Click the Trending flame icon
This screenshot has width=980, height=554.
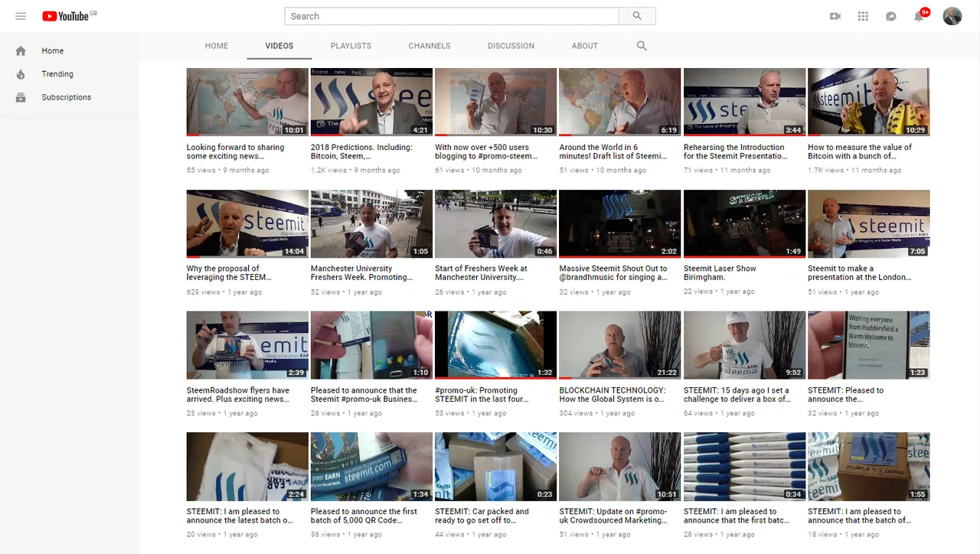point(21,74)
